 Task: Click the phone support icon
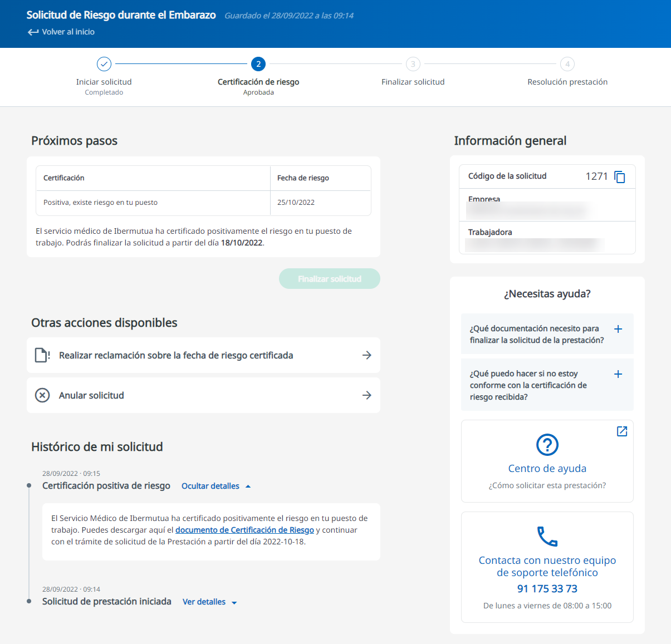(x=547, y=537)
